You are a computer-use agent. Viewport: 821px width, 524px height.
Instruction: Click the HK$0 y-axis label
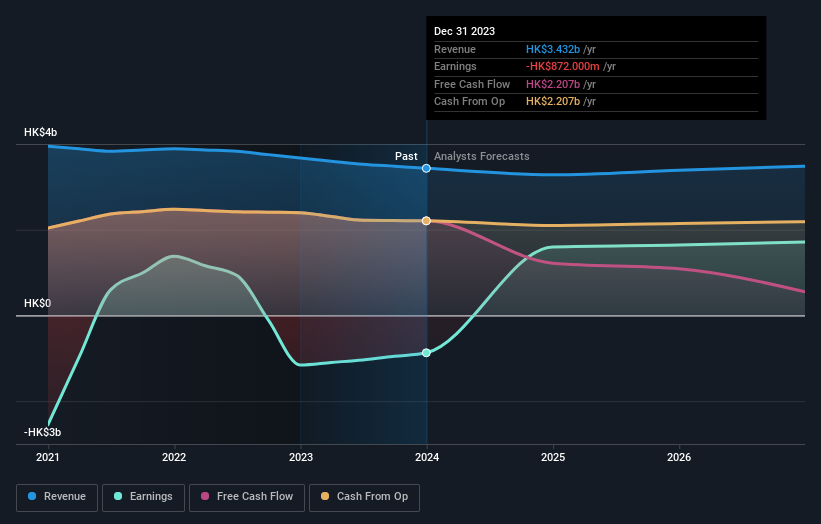(37, 304)
